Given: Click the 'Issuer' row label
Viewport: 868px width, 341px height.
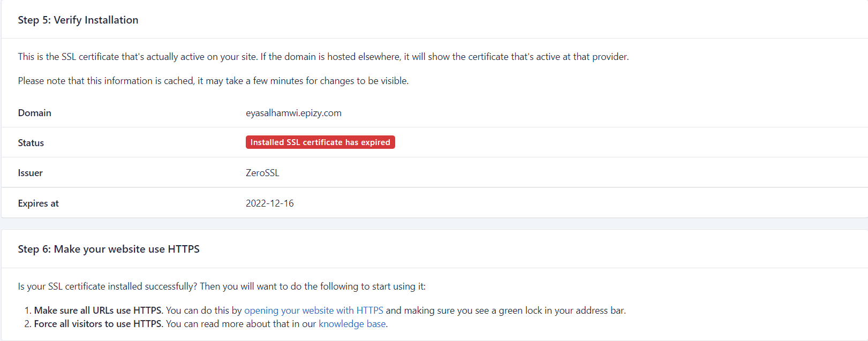Looking at the screenshot, I should (31, 173).
